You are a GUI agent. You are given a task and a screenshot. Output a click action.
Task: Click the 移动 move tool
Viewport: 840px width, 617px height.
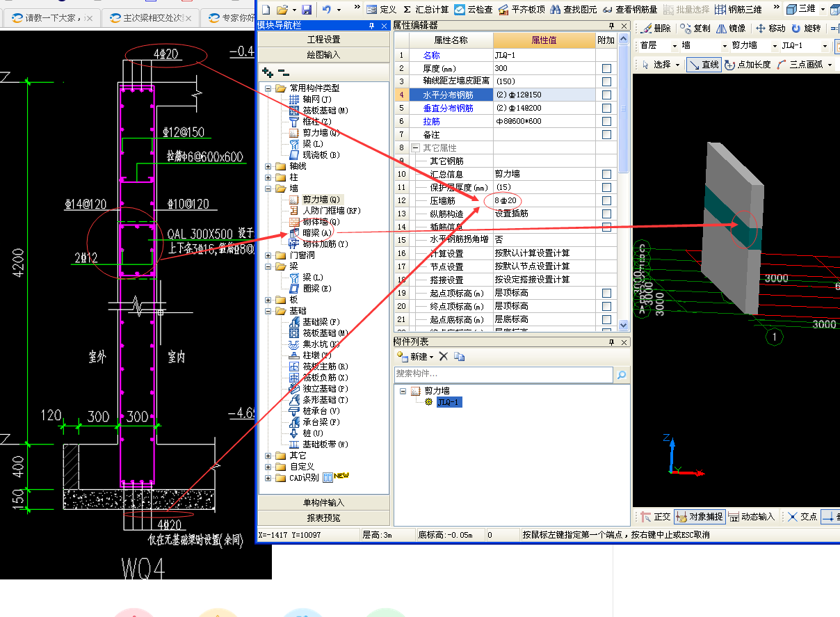770,28
